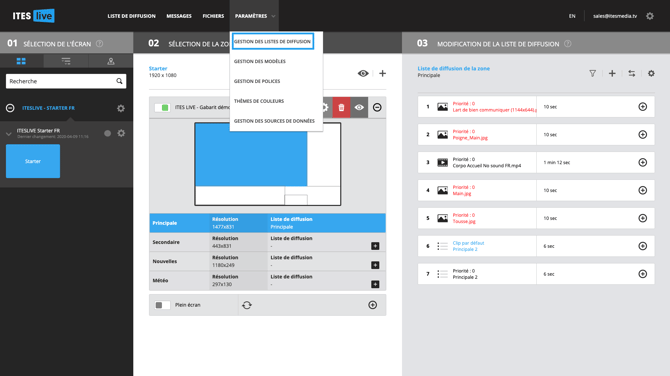This screenshot has width=670, height=376.
Task: Click the swap arrows icon in playlist toolbar
Action: 632,73
